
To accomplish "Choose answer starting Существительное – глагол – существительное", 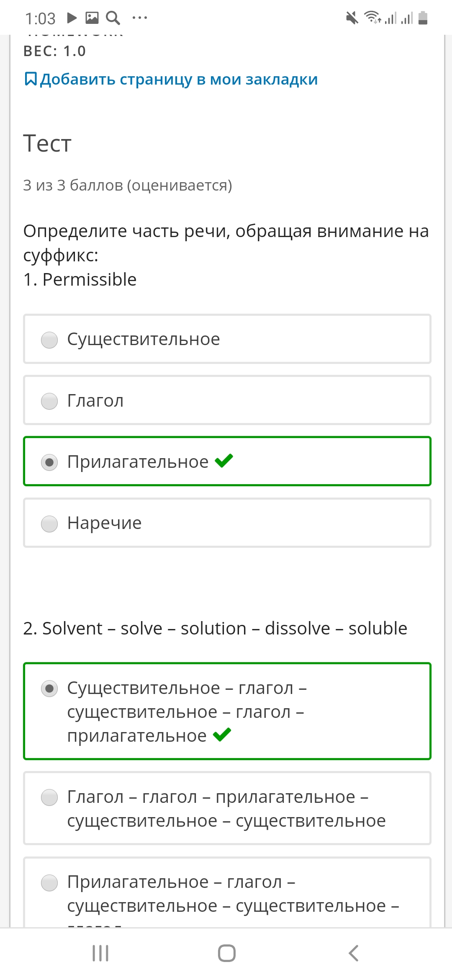I will 227,711.
